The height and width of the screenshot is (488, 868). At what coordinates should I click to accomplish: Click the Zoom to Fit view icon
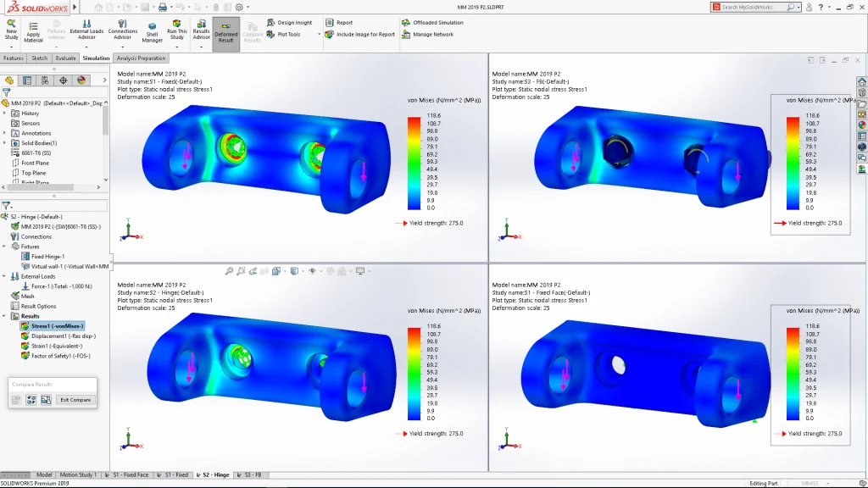[229, 271]
